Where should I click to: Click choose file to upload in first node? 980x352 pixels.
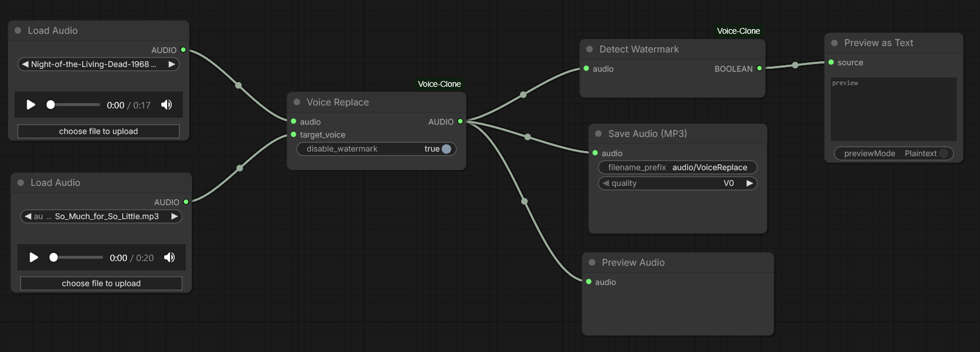[x=98, y=132]
